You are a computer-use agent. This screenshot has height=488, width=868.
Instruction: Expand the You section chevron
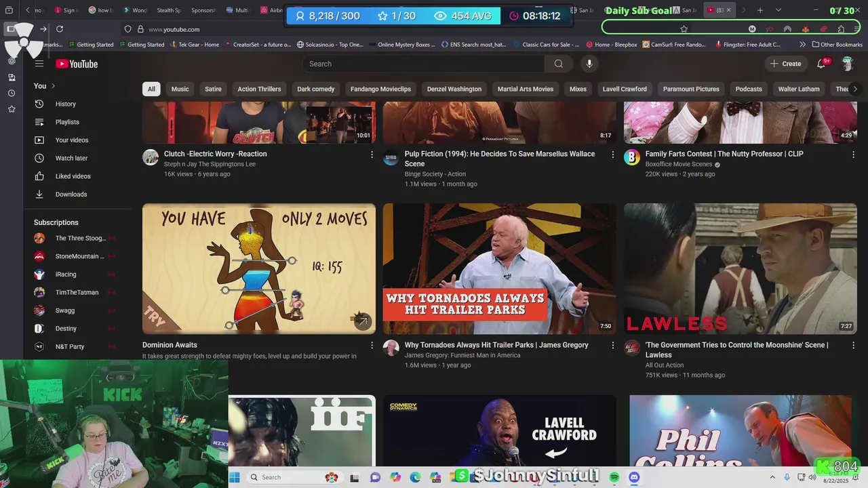[x=53, y=86]
